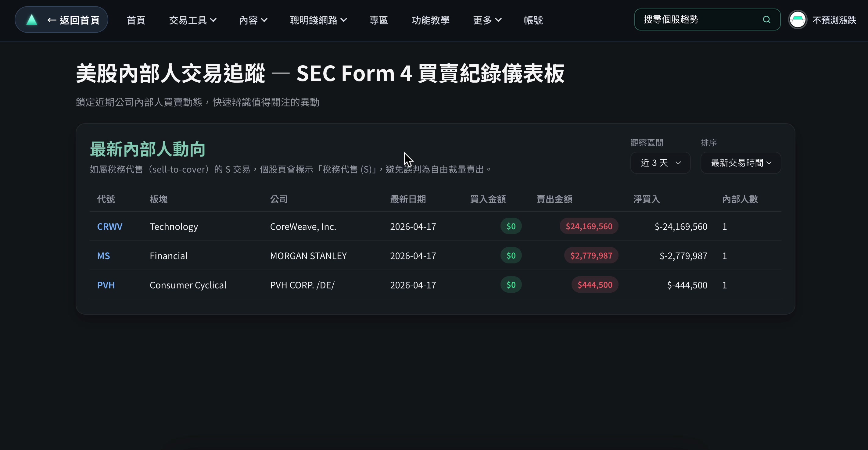Open the 專區 nav item
Screen dimensions: 868x450
[379, 20]
